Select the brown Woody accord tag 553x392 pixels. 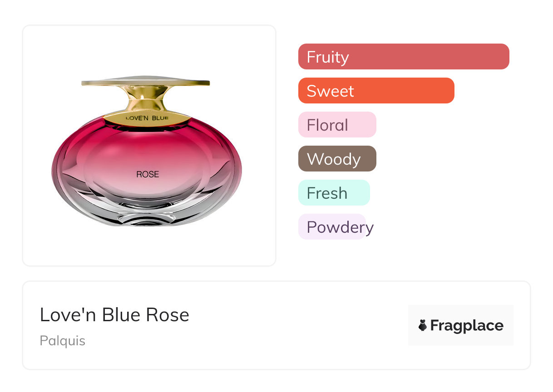(337, 159)
